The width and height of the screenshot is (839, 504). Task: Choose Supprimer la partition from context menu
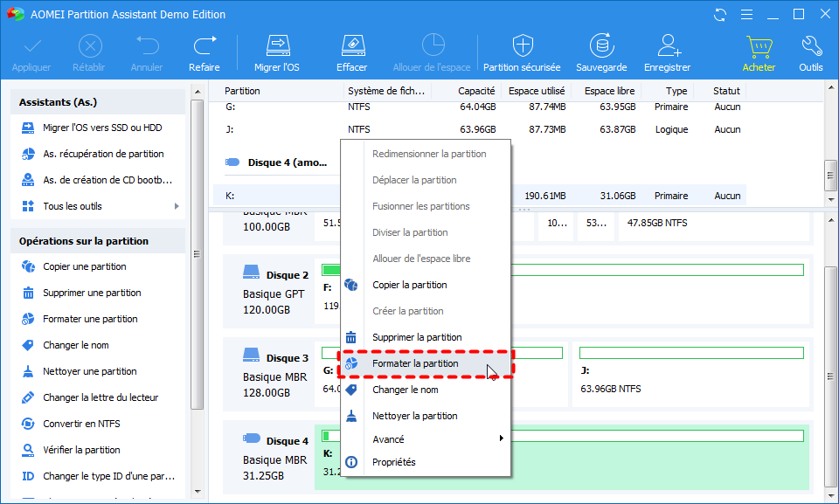tap(417, 337)
